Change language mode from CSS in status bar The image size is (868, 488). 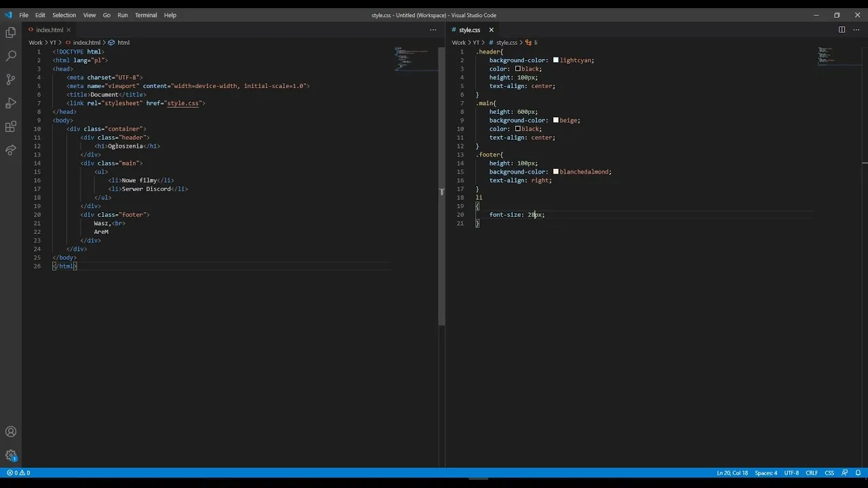[829, 473]
